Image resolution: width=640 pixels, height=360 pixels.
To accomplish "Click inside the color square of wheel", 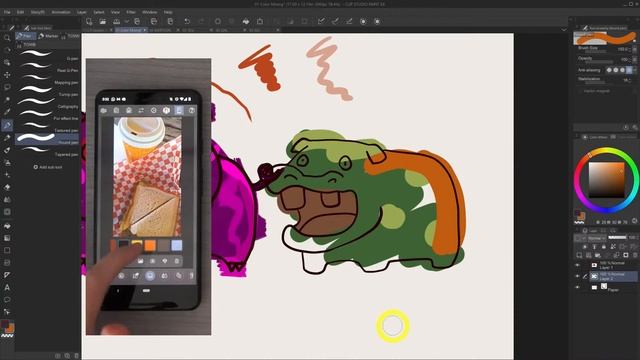I will (606, 180).
